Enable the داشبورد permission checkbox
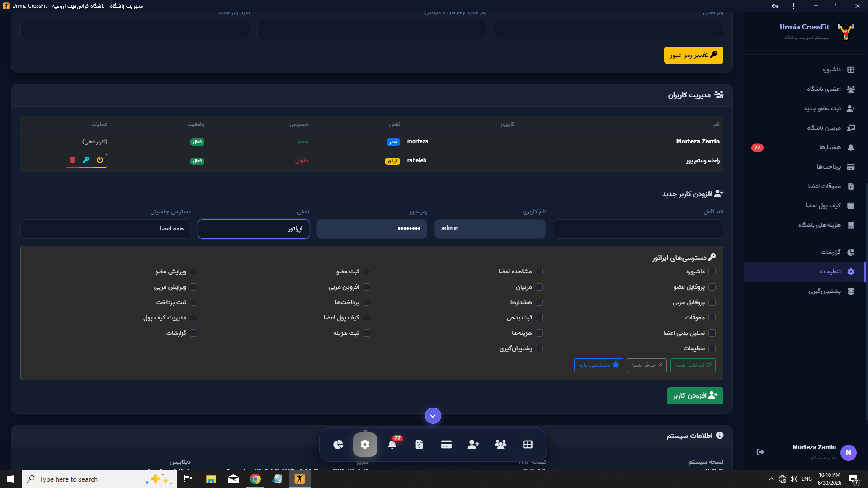 tap(712, 272)
